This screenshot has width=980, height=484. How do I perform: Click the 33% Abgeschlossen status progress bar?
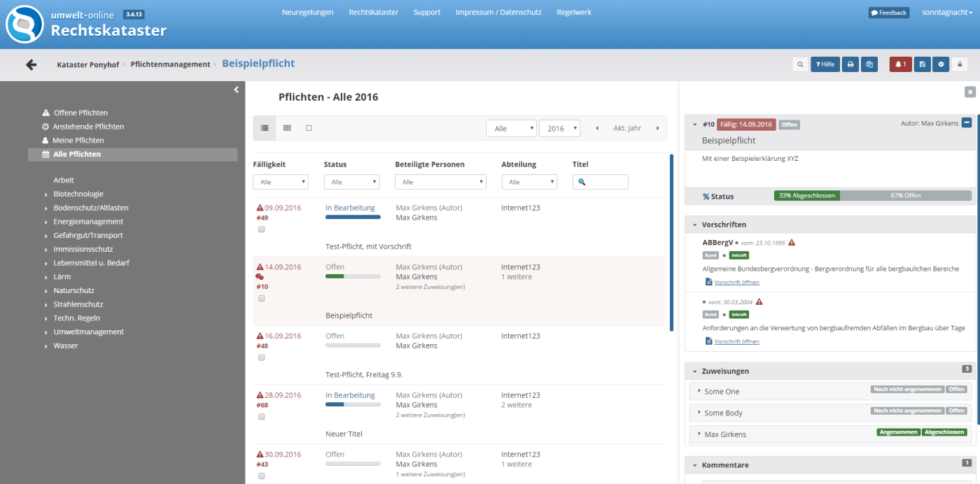tap(806, 196)
